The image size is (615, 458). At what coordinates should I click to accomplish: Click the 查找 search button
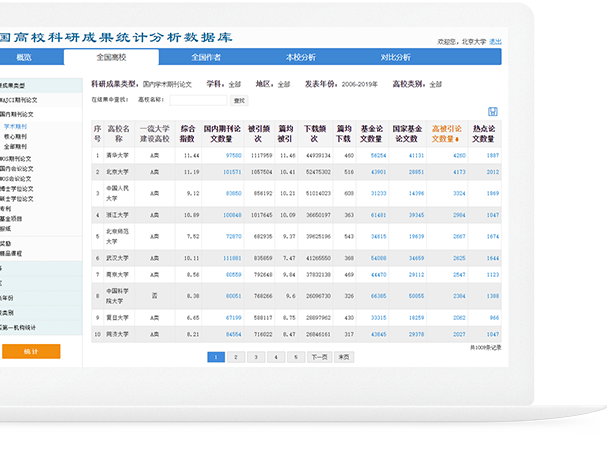[239, 101]
